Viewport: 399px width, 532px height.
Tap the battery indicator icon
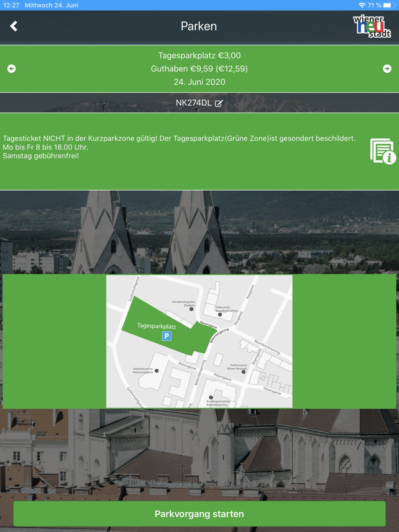point(389,5)
